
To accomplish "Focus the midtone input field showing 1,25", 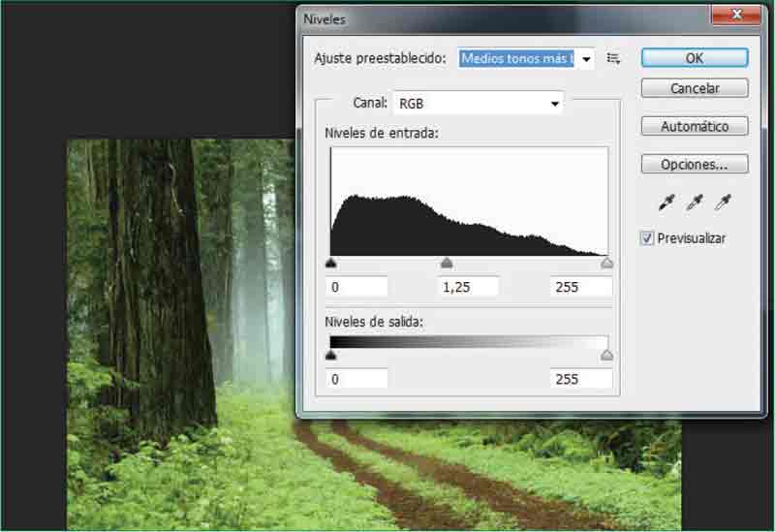I will pyautogui.click(x=467, y=287).
